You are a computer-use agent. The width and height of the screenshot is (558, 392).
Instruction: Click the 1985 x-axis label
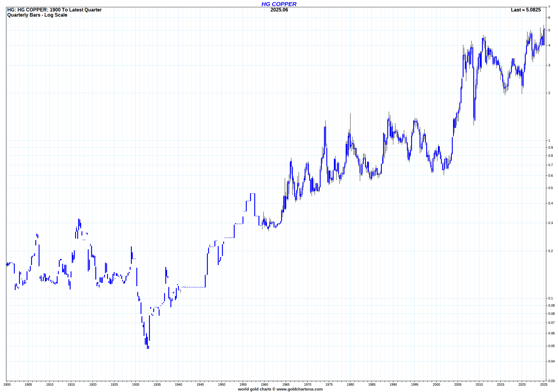pos(372,384)
